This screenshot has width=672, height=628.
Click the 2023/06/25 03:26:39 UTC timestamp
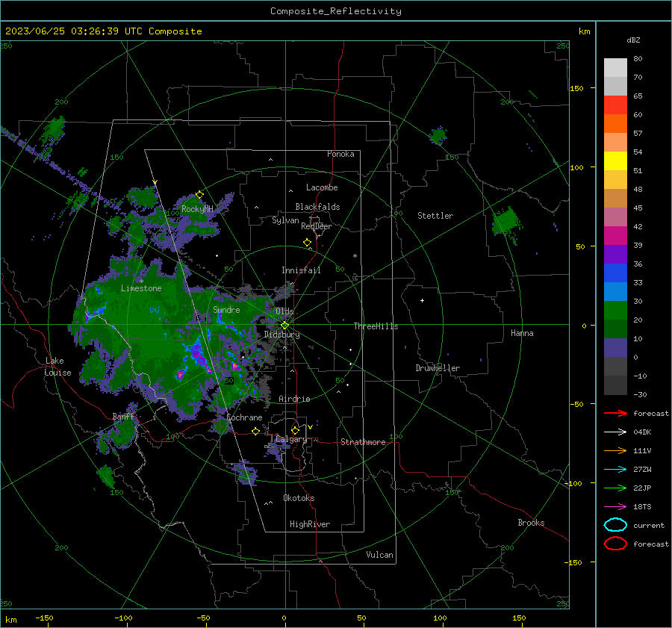click(x=74, y=31)
